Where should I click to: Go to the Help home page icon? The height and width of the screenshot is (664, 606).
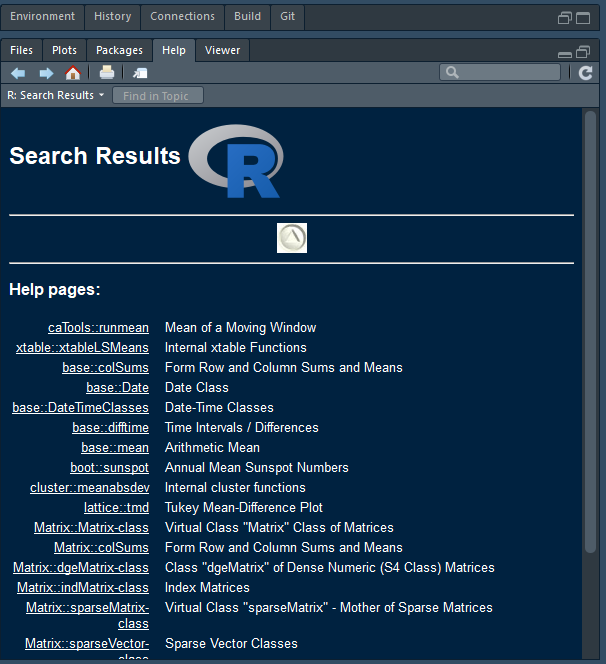click(x=73, y=73)
